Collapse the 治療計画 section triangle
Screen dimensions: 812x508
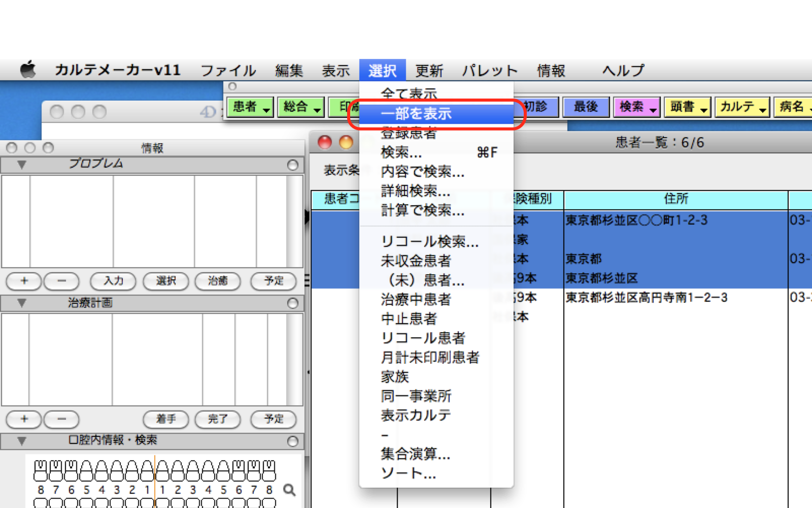coord(21,303)
